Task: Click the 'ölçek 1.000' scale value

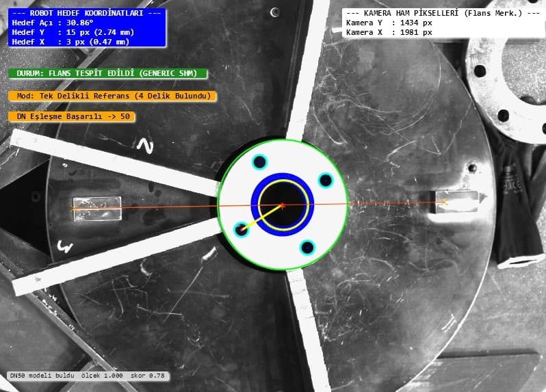Action: pos(102,376)
